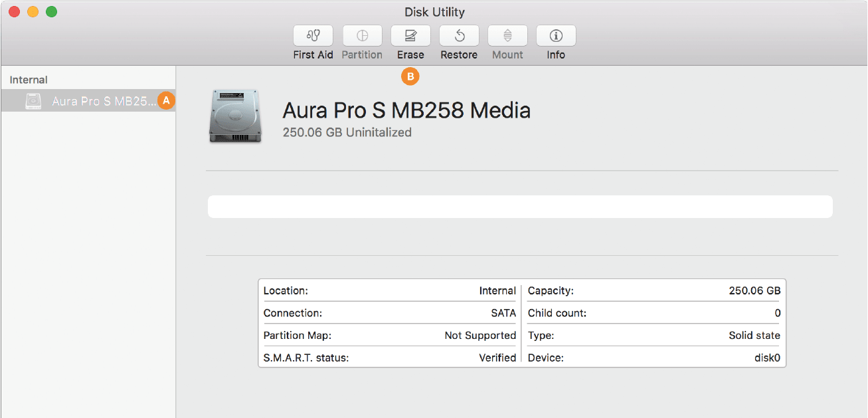
Task: Click the small drive icon in sidebar
Action: point(33,102)
